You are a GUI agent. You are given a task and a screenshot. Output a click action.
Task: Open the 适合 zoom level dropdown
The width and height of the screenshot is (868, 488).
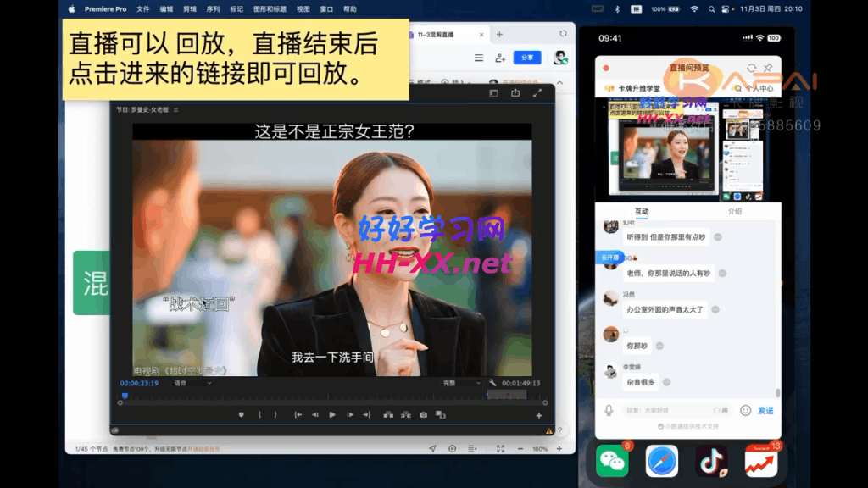point(192,383)
